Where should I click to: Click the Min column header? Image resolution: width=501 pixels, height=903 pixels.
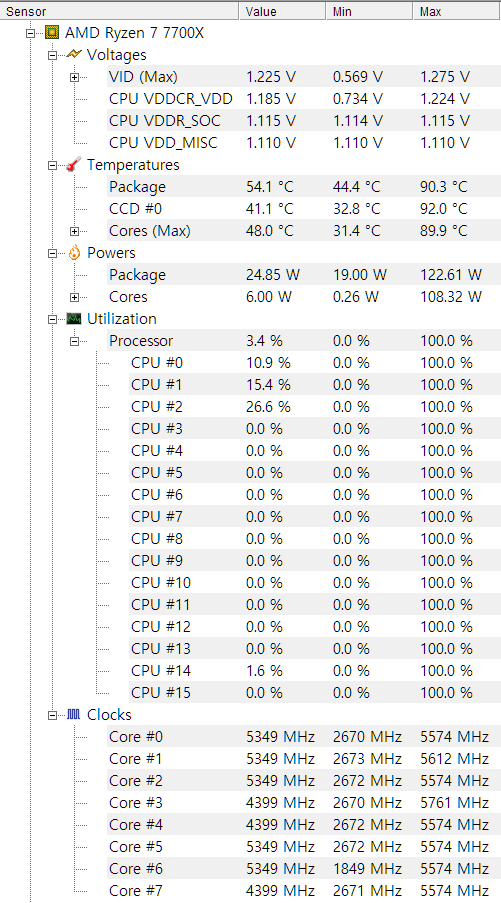pos(369,11)
